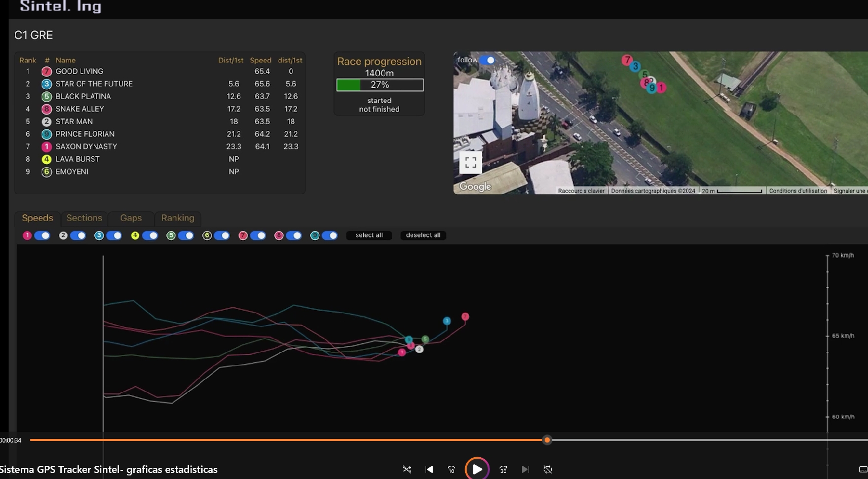Toggle horse 5 speed line switch
868x479 pixels.
[186, 235]
